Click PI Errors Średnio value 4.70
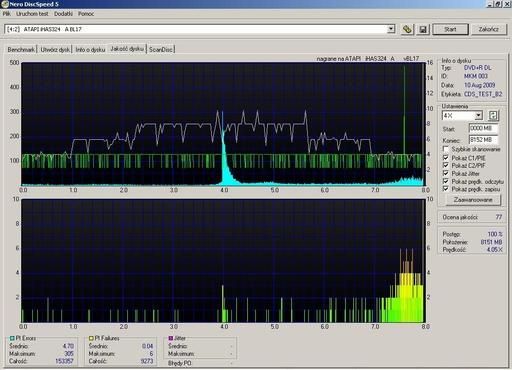The image size is (512, 370). [68, 346]
